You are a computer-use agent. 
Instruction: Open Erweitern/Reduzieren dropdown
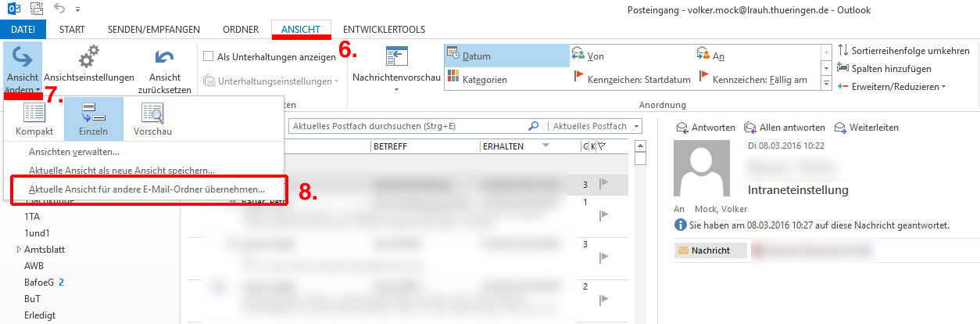point(892,86)
